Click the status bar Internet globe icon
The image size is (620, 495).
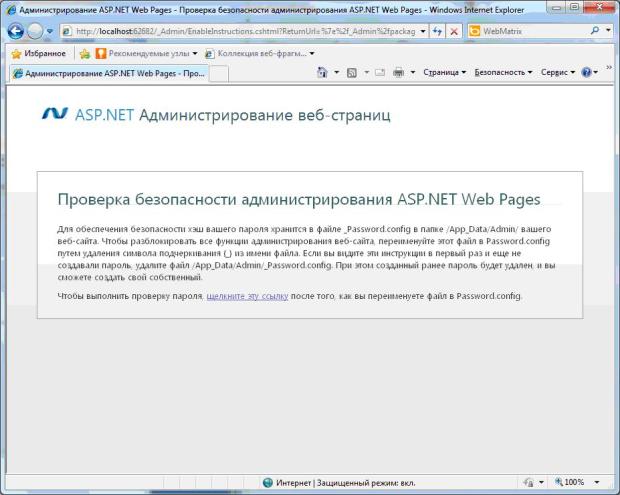pos(268,482)
